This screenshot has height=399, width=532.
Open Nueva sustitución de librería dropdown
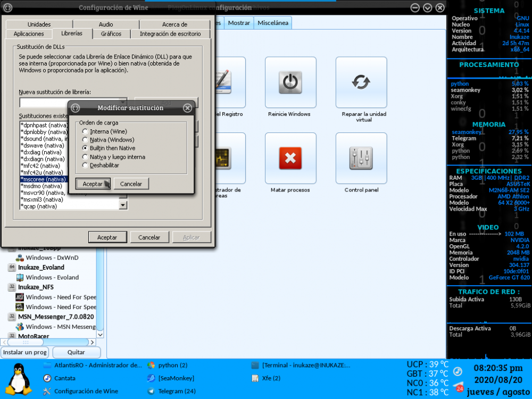click(x=123, y=103)
